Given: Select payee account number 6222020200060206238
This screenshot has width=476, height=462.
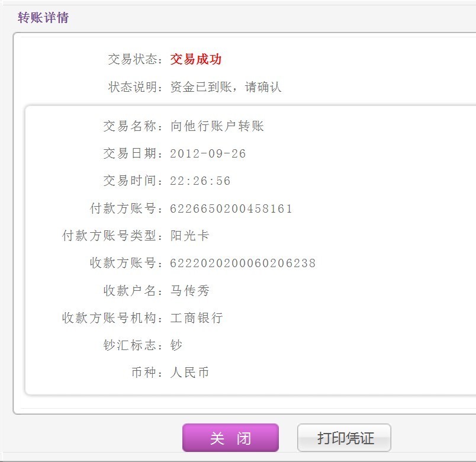Looking at the screenshot, I should (243, 263).
